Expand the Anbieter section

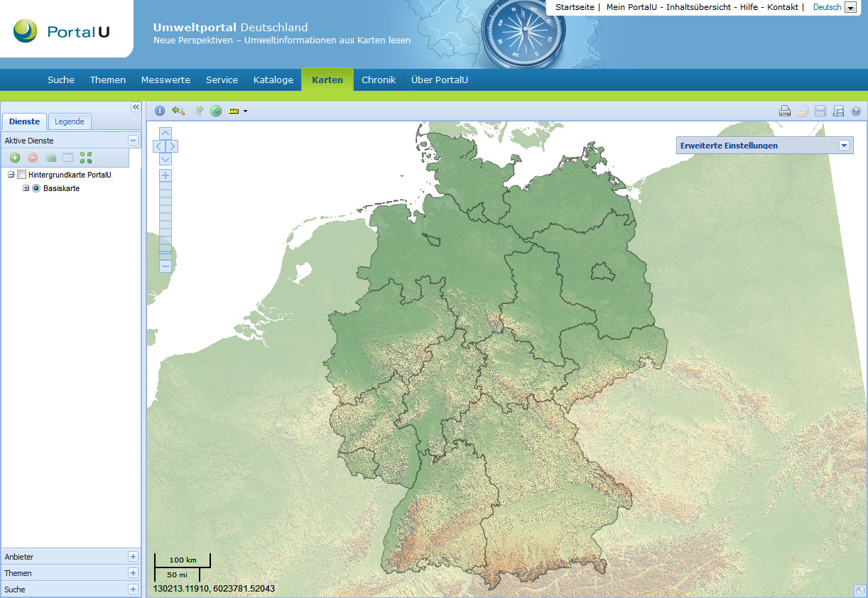[133, 557]
